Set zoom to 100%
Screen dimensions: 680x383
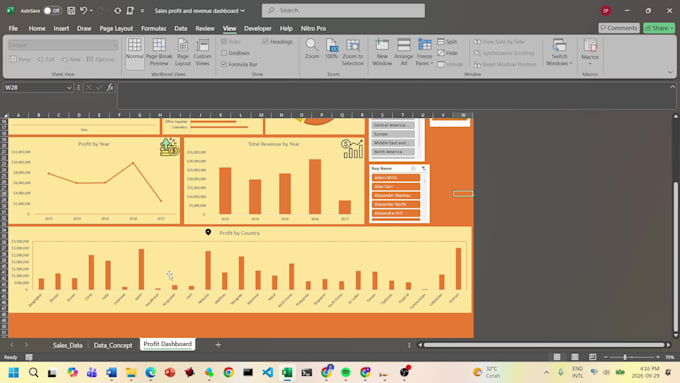point(331,49)
